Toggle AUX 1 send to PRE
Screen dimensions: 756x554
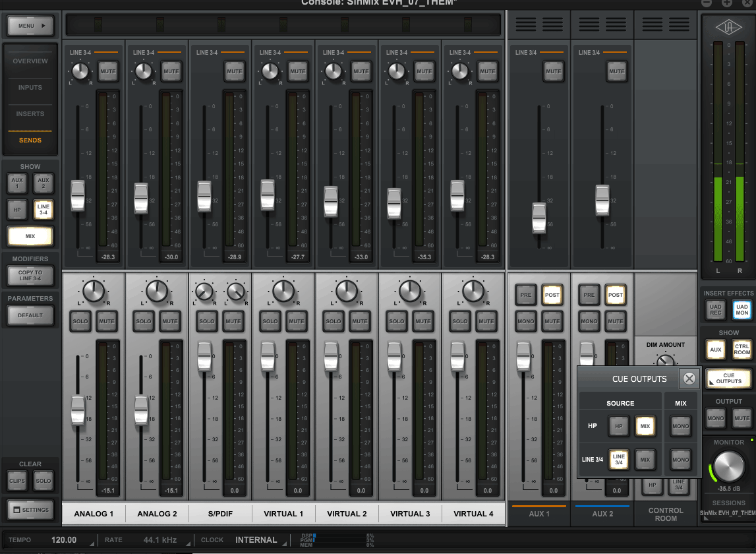pos(525,295)
